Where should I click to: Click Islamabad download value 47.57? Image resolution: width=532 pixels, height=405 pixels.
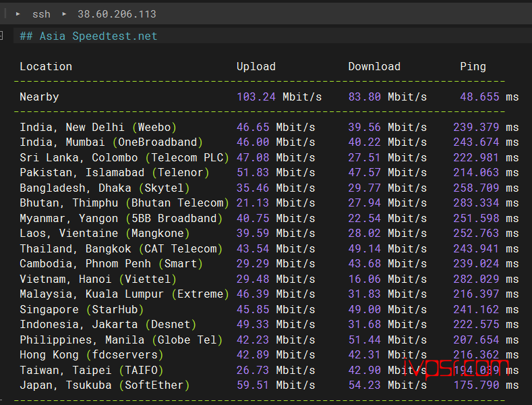[364, 172]
